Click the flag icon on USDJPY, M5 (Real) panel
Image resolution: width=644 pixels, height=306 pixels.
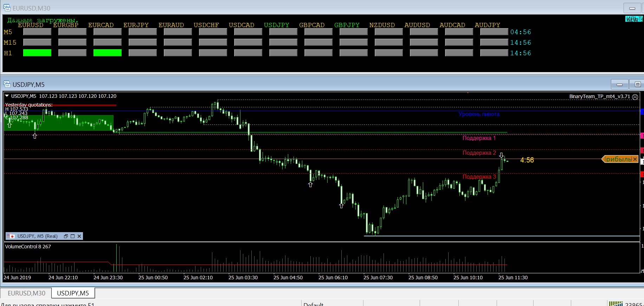click(x=10, y=236)
